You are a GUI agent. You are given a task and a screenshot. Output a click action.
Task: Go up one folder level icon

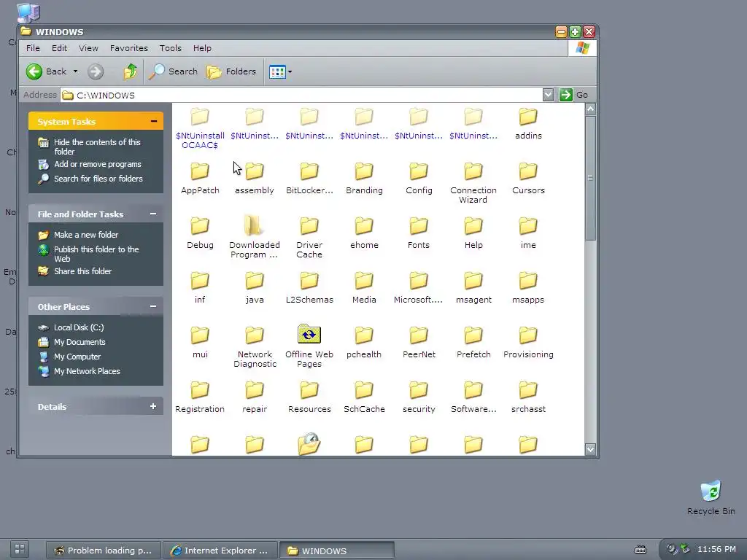coord(130,71)
